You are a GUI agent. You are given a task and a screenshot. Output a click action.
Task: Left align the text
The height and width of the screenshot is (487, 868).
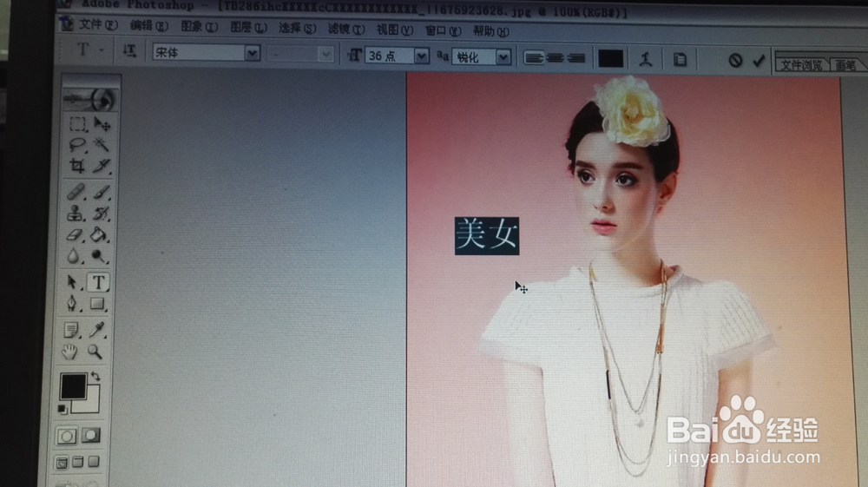[x=534, y=57]
